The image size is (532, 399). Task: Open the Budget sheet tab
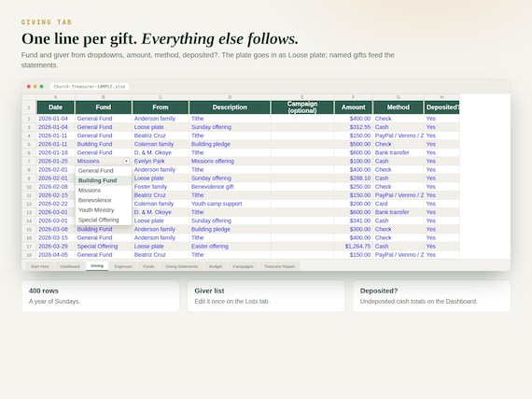tap(216, 266)
